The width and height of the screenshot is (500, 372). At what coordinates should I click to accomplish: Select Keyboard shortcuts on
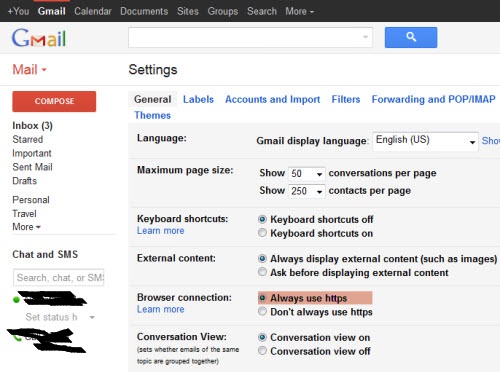click(x=262, y=233)
